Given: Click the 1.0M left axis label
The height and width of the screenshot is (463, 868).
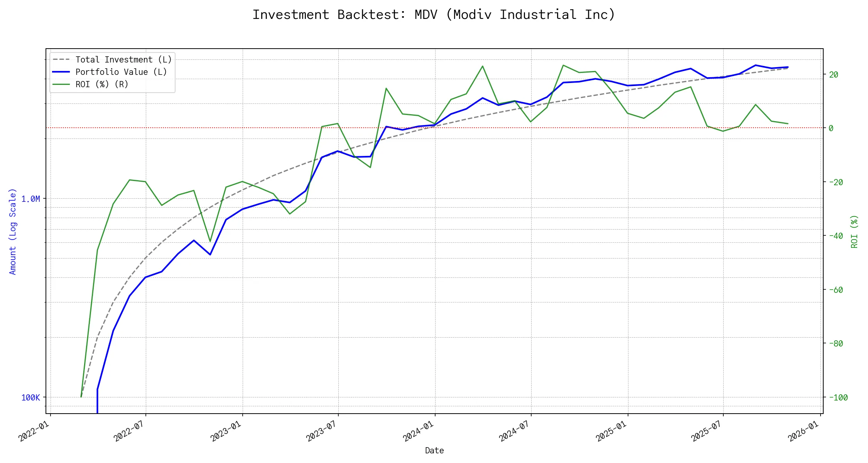Looking at the screenshot, I should (x=30, y=199).
